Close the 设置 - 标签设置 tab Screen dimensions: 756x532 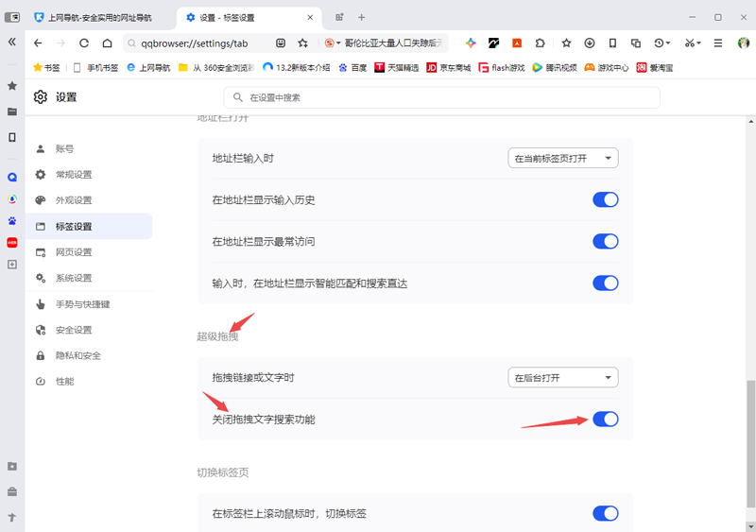pos(310,17)
